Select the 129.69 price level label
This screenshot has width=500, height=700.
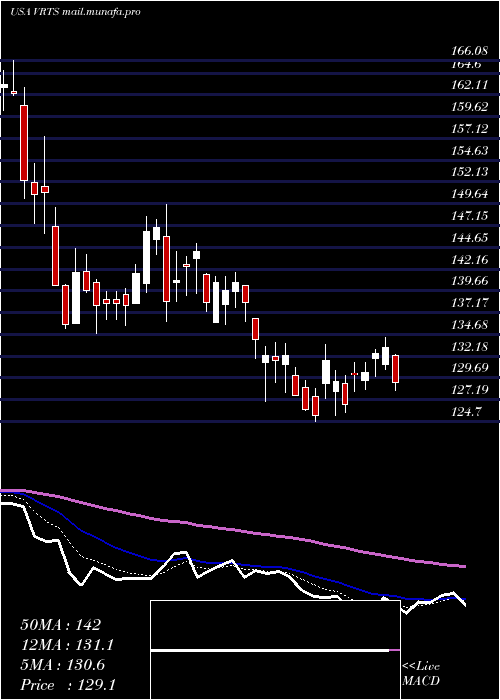pyautogui.click(x=469, y=369)
